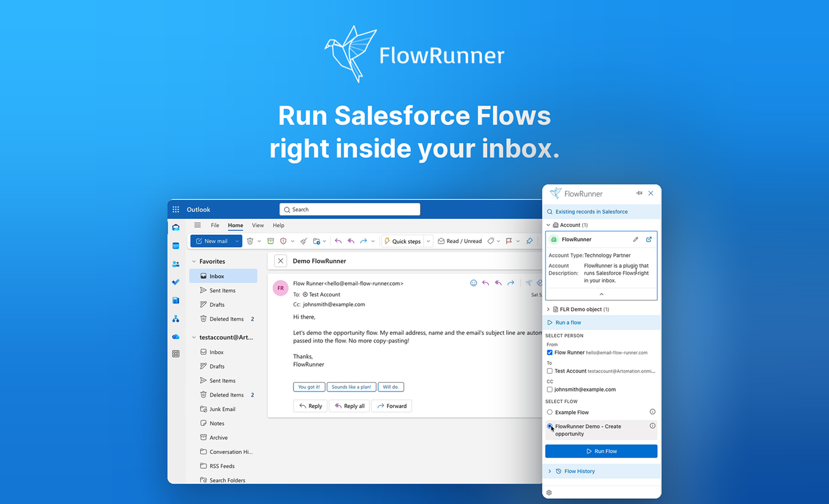Click the Outlook Search field
Viewport: 829px width, 504px height.
350,209
